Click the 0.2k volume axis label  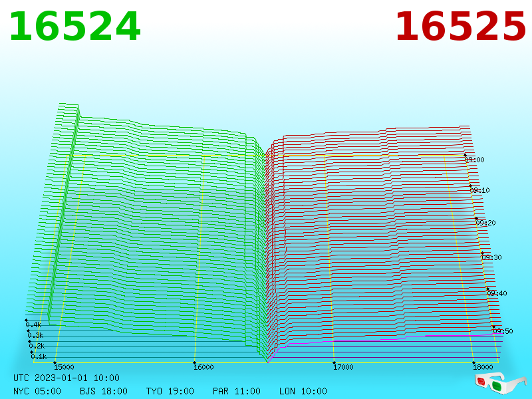37,346
